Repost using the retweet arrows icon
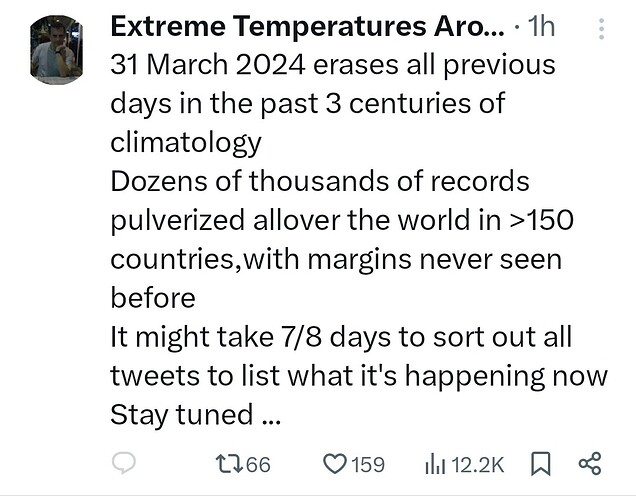Viewport: 636px width, 500px height. click(229, 464)
